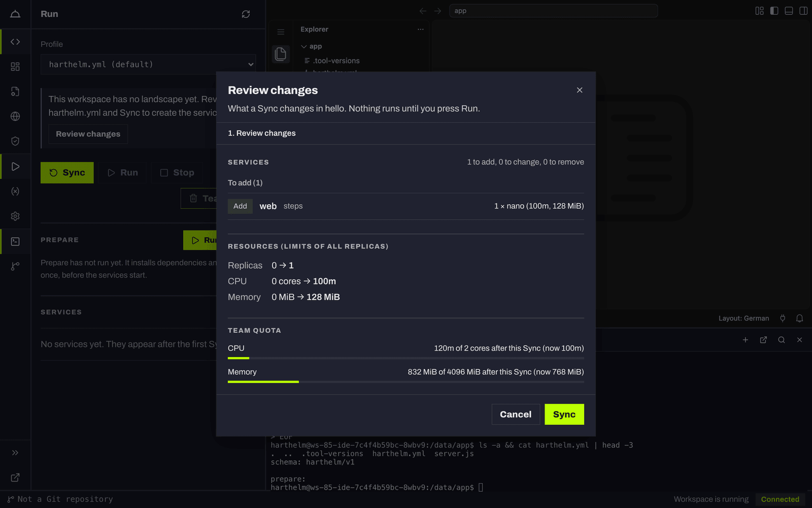Open the terminal sidebar icon
812x508 pixels.
point(15,241)
